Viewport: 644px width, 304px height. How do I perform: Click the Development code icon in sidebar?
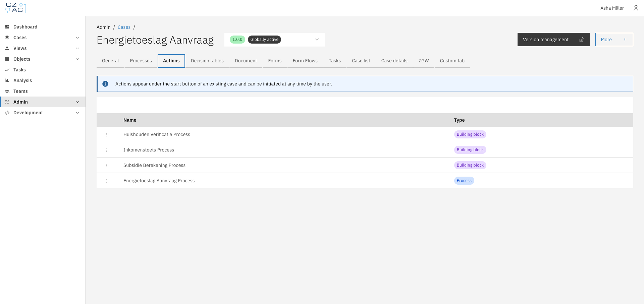(7, 113)
